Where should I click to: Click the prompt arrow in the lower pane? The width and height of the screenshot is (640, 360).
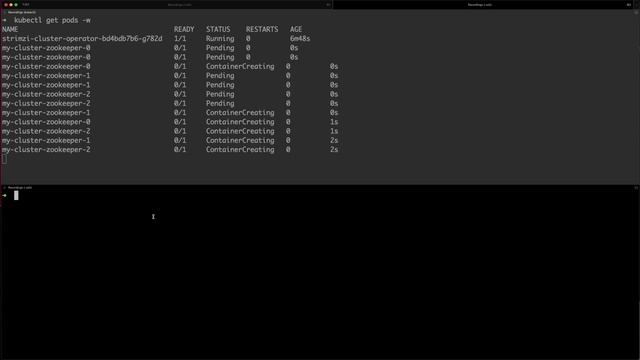[x=4, y=196]
